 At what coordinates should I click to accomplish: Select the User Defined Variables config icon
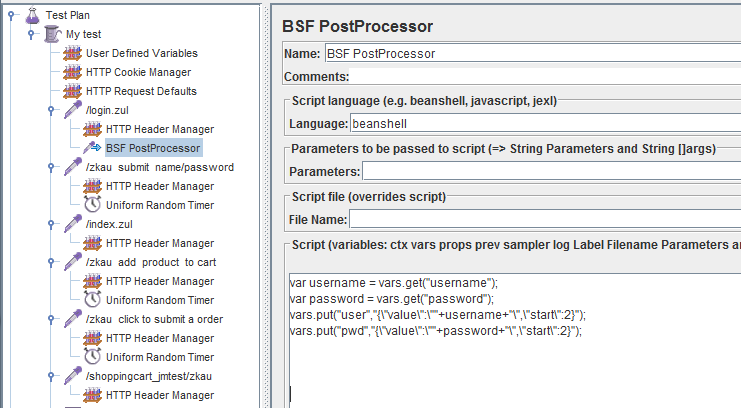[x=72, y=53]
